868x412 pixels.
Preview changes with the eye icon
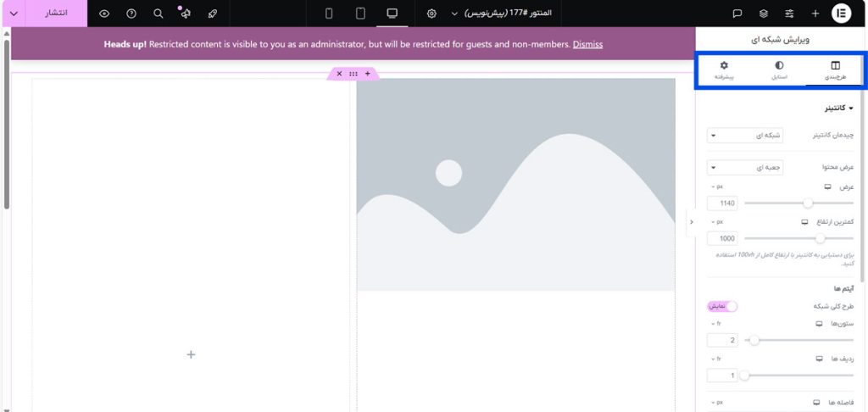104,14
